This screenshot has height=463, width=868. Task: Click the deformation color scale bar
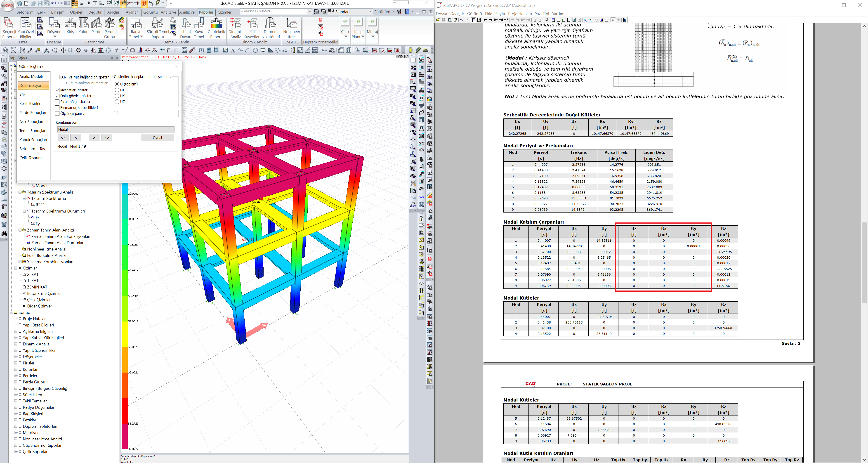(x=125, y=316)
